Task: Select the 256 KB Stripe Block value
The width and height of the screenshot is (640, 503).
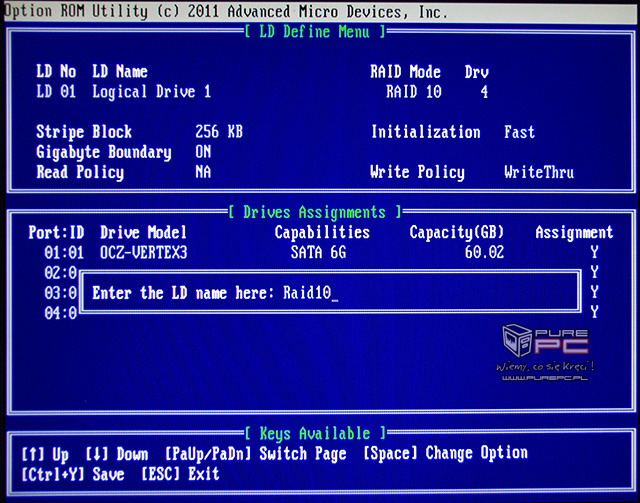Action: coord(219,132)
